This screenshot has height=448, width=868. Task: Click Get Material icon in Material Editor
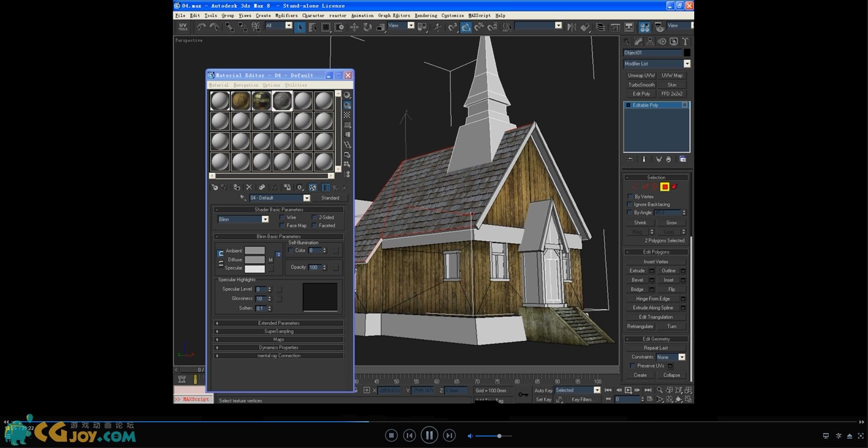(x=215, y=187)
